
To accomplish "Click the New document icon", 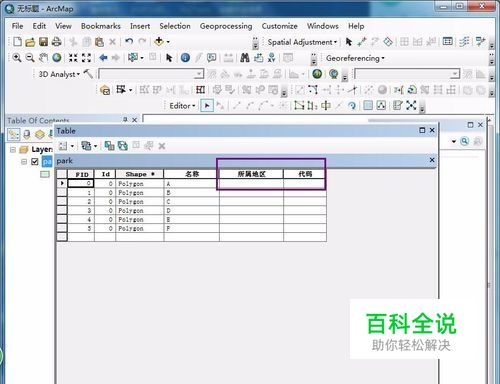I will pyautogui.click(x=17, y=42).
